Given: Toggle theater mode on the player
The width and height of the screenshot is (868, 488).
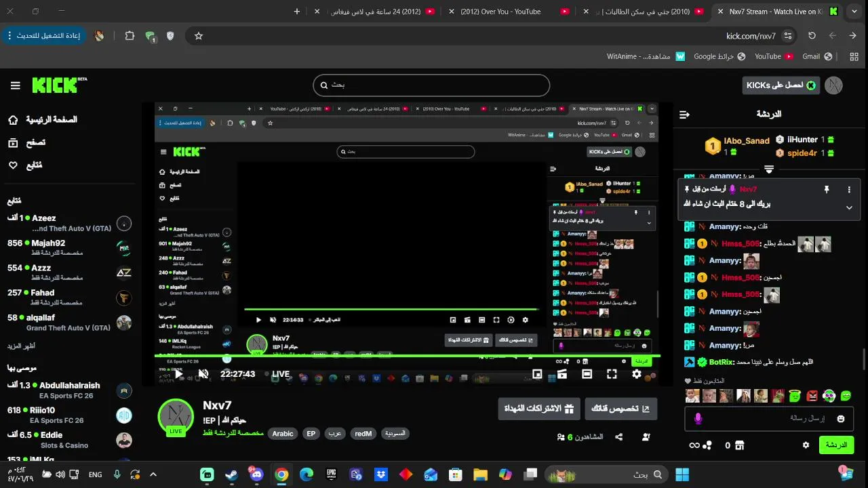Looking at the screenshot, I should (x=587, y=374).
